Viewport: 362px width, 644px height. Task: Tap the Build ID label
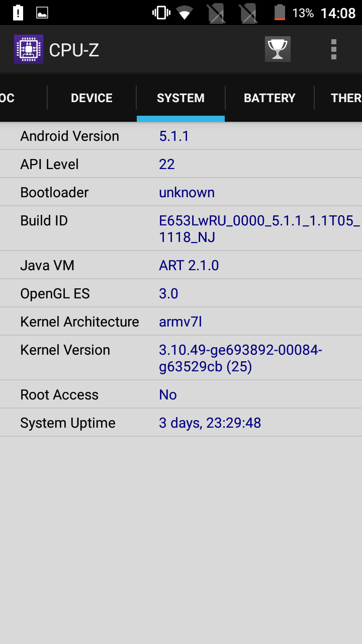click(44, 220)
